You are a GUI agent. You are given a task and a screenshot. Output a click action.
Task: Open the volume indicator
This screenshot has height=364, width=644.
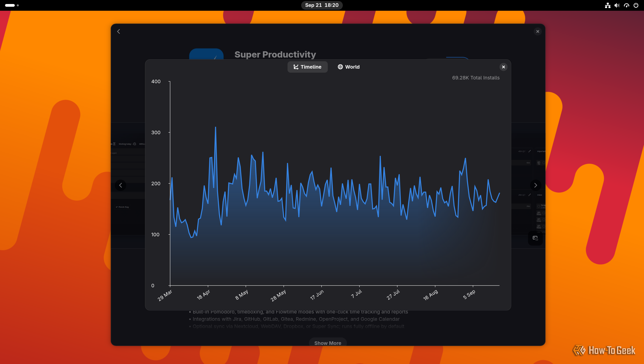[x=617, y=5]
